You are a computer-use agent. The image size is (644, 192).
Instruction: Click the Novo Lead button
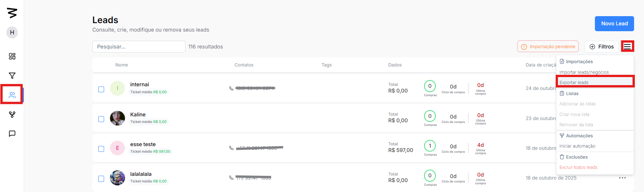click(614, 23)
